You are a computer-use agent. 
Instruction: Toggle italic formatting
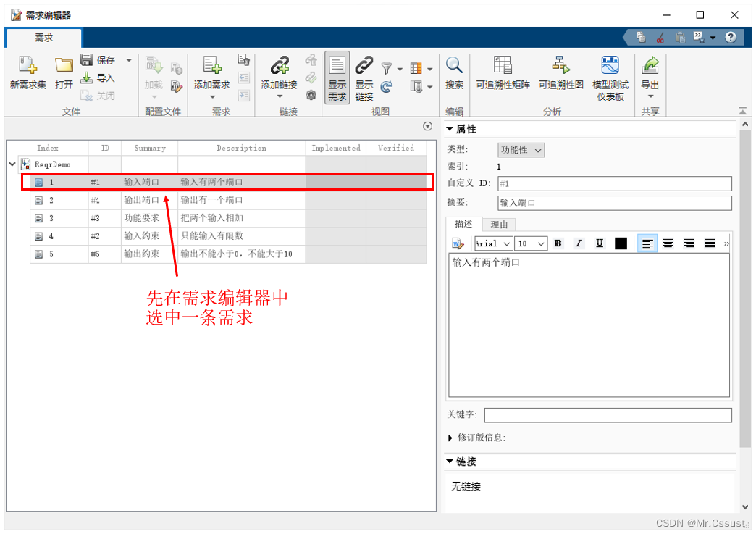point(579,243)
